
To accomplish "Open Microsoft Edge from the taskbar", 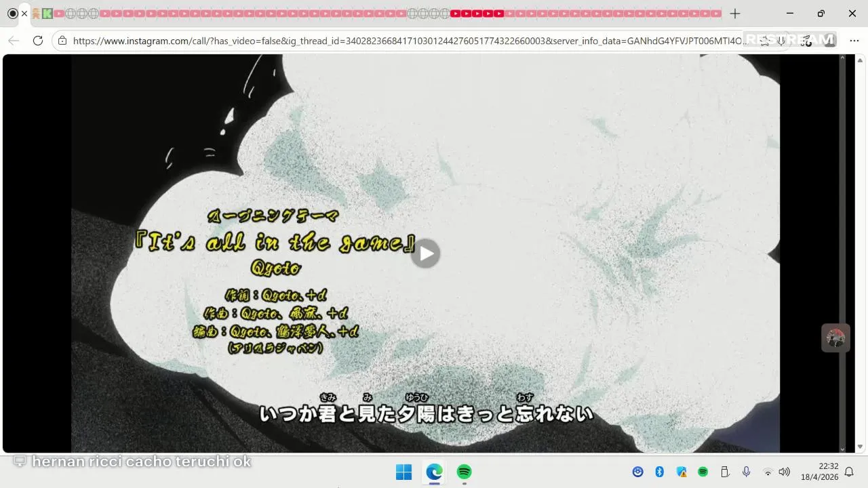I will click(x=434, y=472).
